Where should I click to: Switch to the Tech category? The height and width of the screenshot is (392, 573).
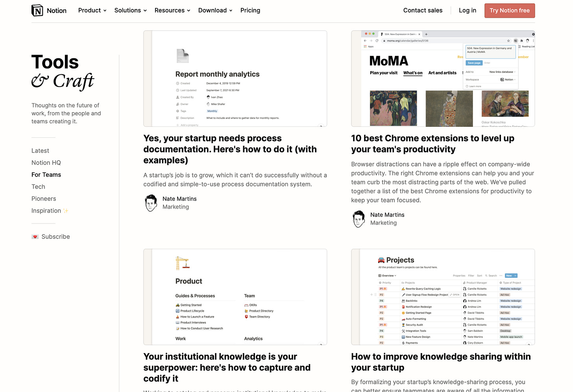point(38,187)
